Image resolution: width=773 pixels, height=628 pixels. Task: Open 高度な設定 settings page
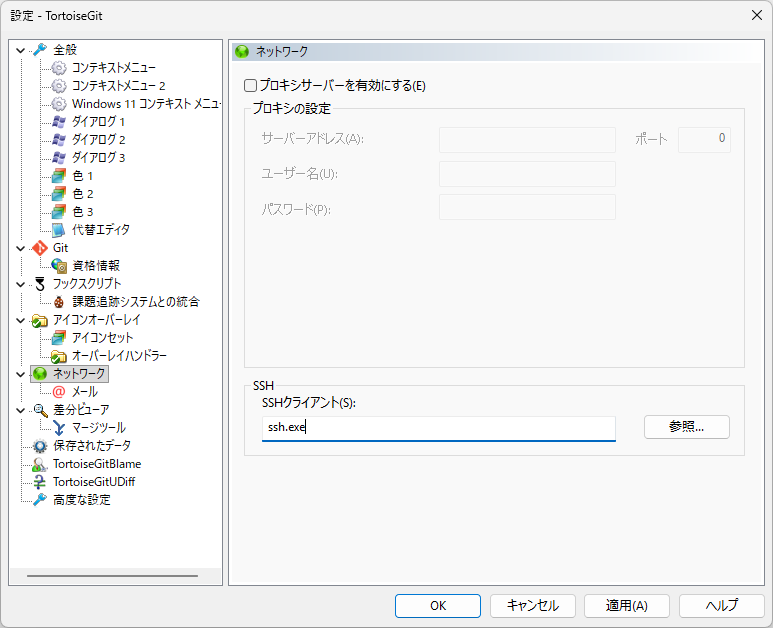pos(82,500)
